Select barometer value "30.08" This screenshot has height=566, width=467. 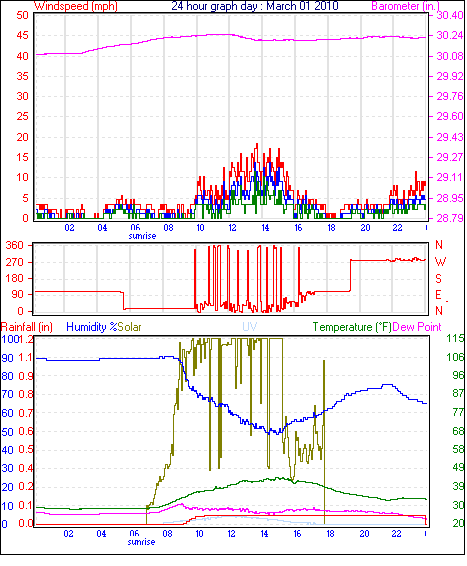pos(450,56)
